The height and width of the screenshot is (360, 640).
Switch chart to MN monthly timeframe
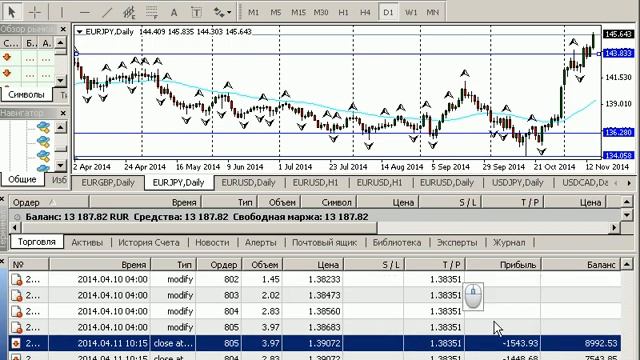(x=433, y=12)
